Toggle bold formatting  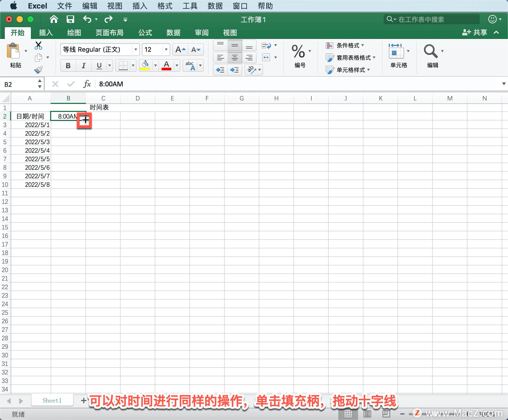(68, 66)
